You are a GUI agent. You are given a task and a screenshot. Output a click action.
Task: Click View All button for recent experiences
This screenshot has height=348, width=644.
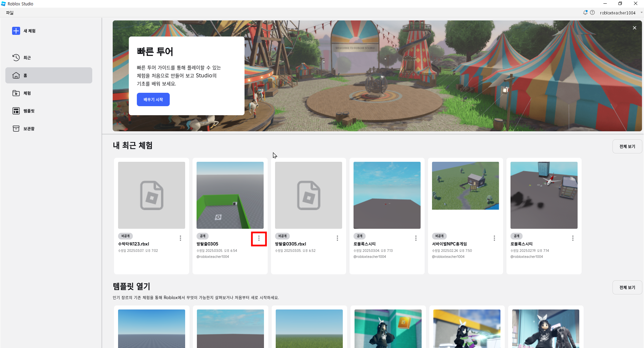(x=627, y=146)
